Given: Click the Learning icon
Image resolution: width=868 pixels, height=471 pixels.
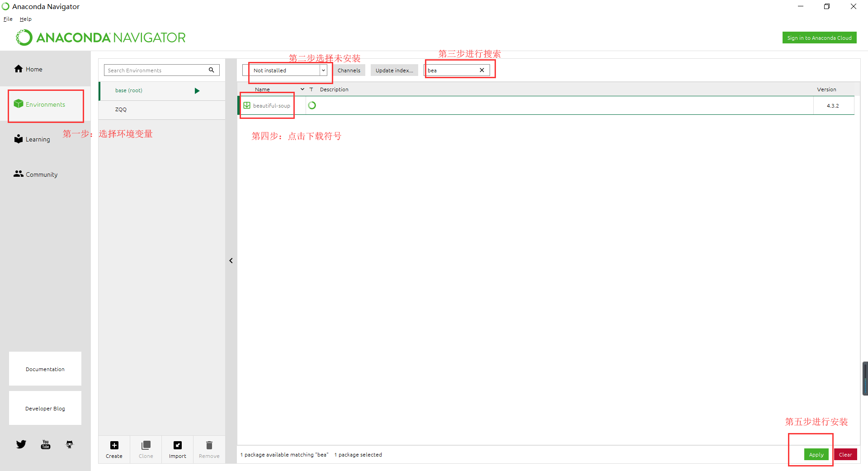Looking at the screenshot, I should coord(19,139).
